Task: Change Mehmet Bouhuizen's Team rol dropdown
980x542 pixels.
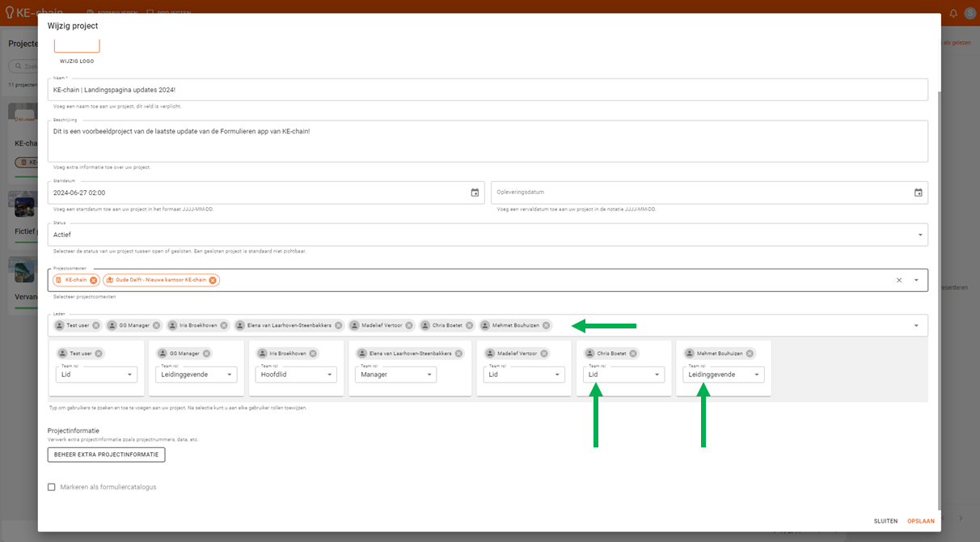Action: (x=723, y=375)
